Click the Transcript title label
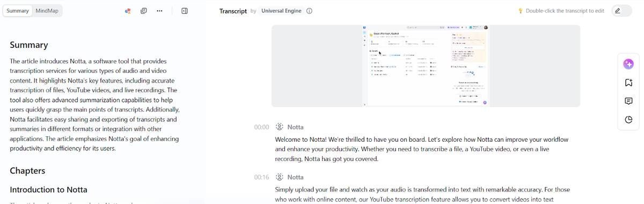 tap(233, 11)
